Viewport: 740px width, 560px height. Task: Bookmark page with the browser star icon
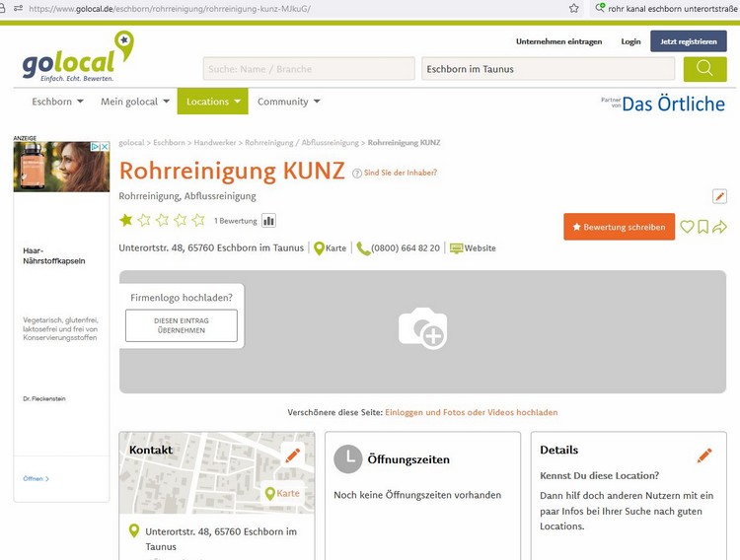point(574,8)
